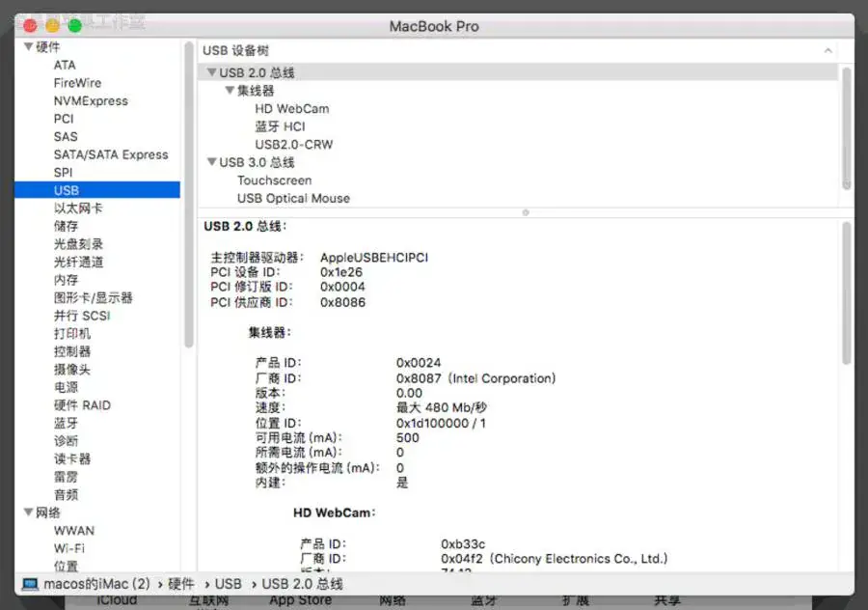Click the device tree pane scrollbar
The height and width of the screenshot is (610, 868).
coord(846,127)
